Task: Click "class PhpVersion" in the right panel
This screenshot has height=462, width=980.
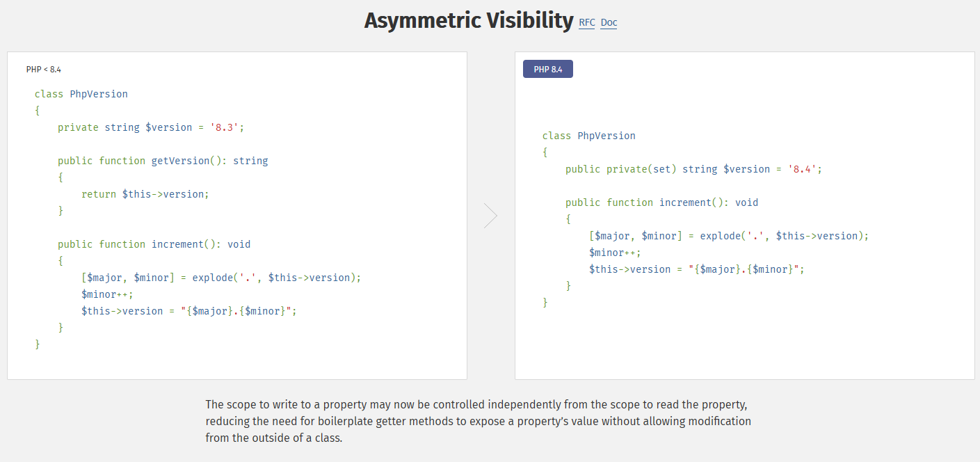Action: (x=589, y=136)
